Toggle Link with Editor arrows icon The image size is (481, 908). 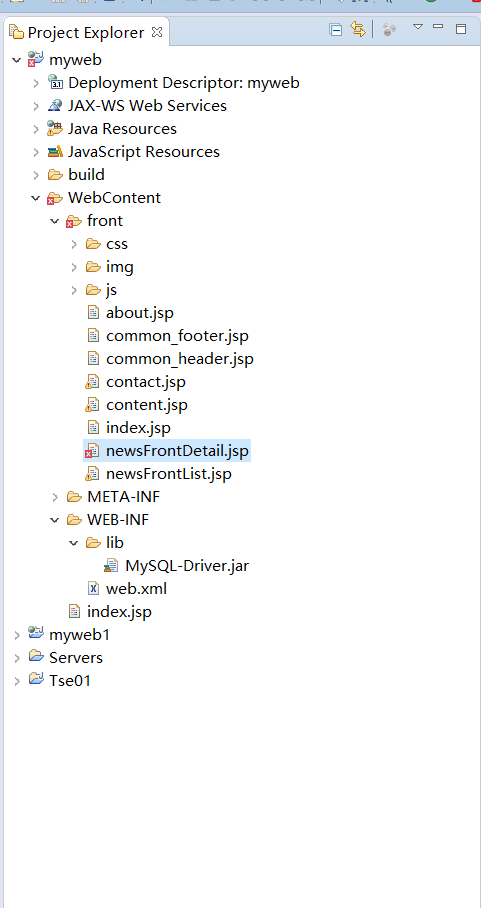tap(358, 30)
